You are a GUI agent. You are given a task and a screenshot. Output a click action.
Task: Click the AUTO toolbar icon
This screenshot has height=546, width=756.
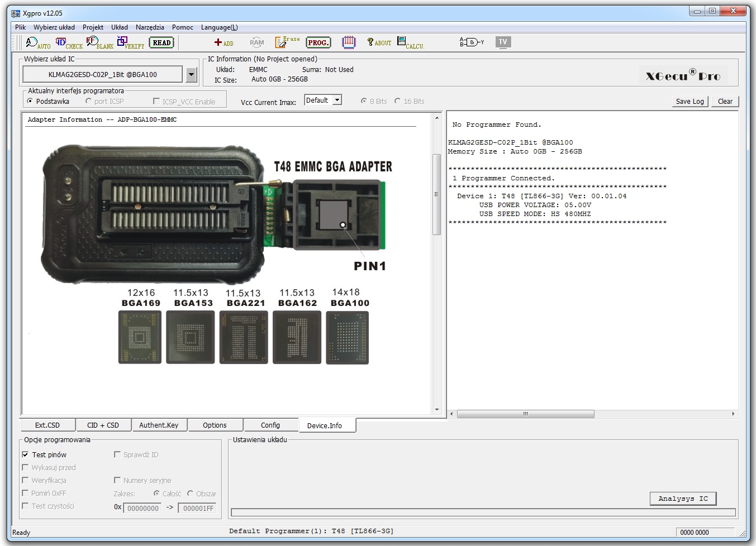coord(38,42)
